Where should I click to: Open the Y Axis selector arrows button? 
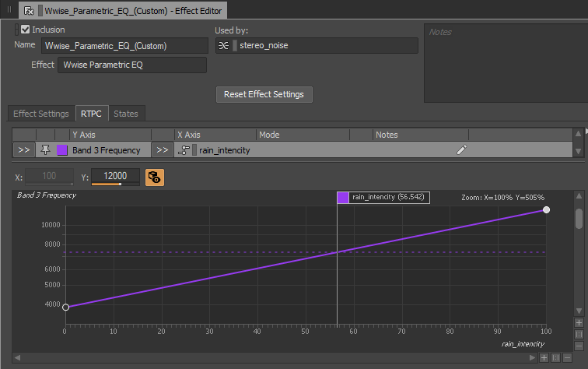pyautogui.click(x=24, y=150)
